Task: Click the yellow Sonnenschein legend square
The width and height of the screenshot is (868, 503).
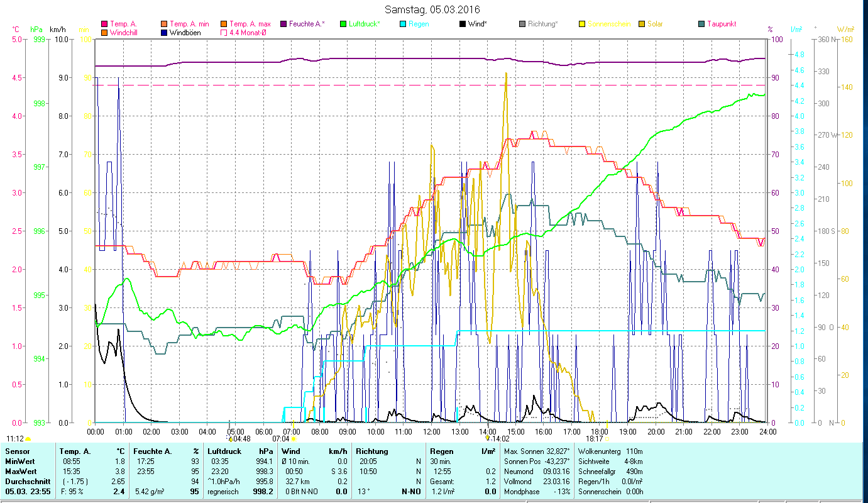Action: (581, 25)
